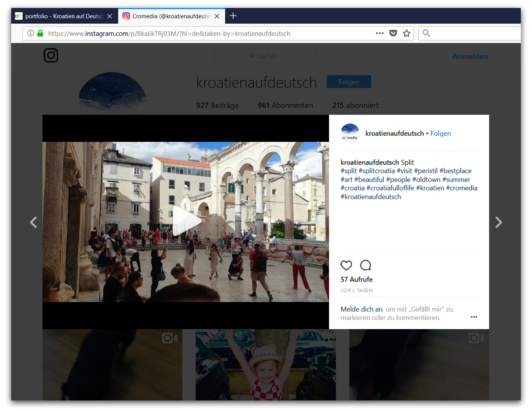Click the Folgen link beside the username in post

441,133
